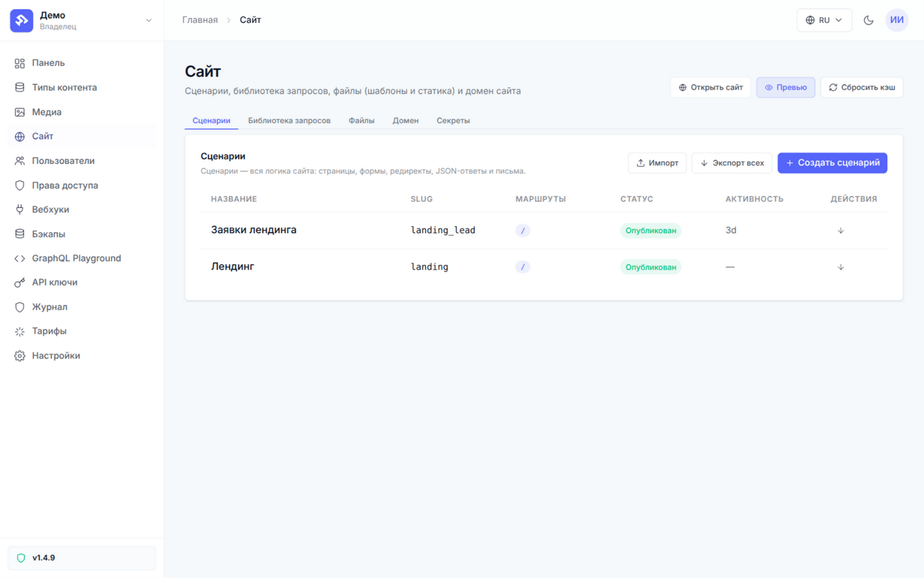Go to Типы контента in sidebar

(82, 87)
